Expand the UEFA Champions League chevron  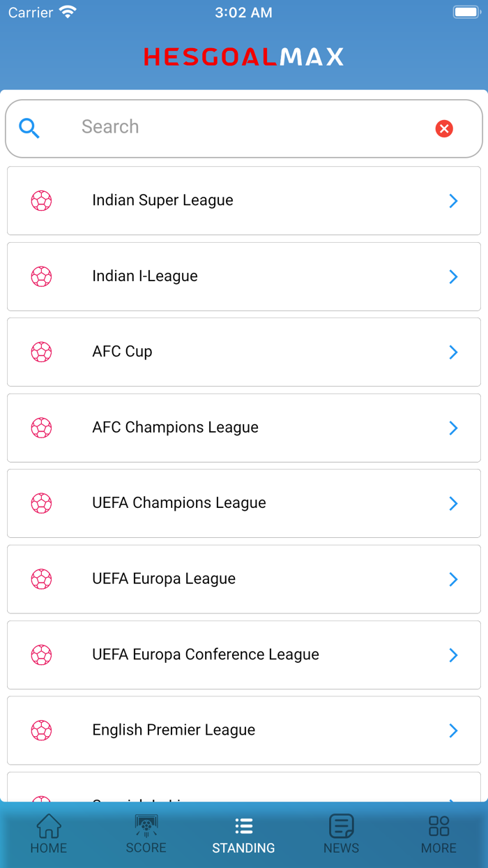pyautogui.click(x=454, y=503)
